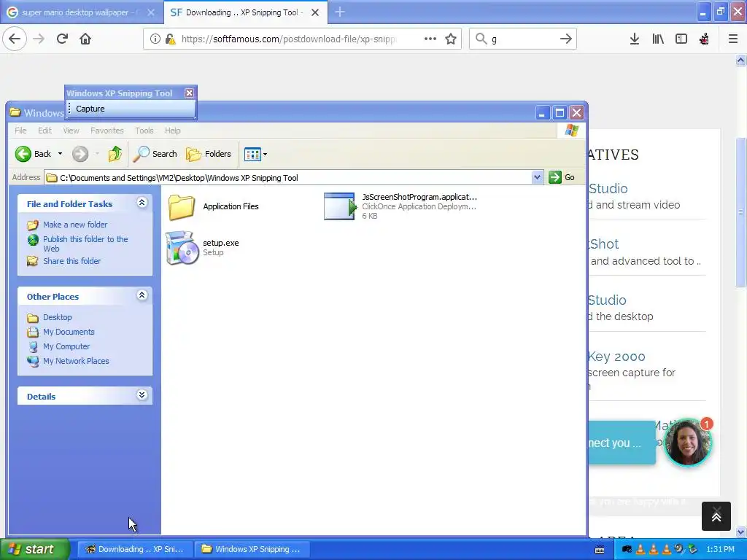The width and height of the screenshot is (747, 560).
Task: Open the Explorer Favorites menu
Action: pyautogui.click(x=107, y=131)
